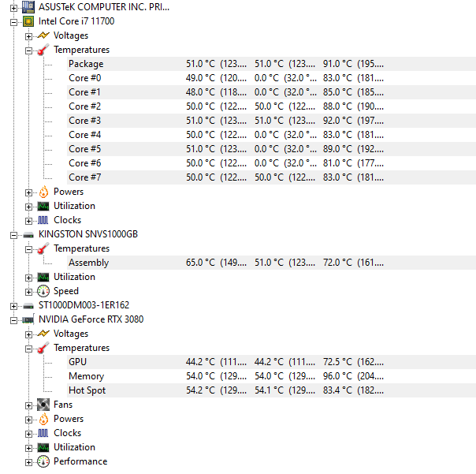Click the KINGSTON Speed gauge icon
Image resolution: width=476 pixels, height=474 pixels.
[x=43, y=291]
